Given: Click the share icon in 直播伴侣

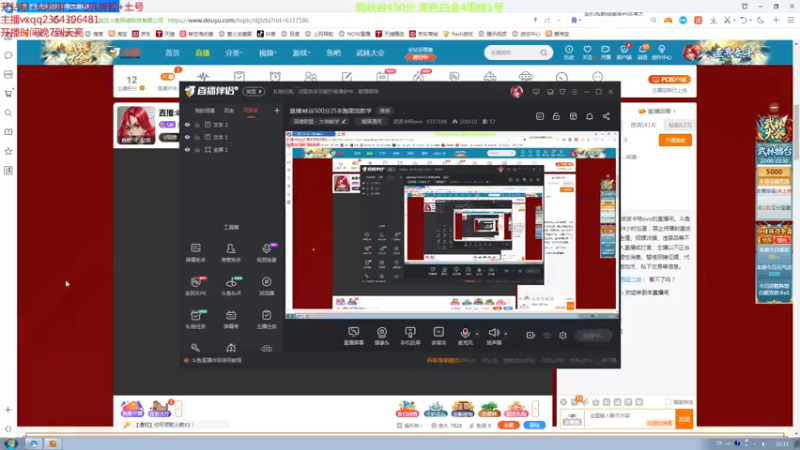Looking at the screenshot, I should (x=606, y=116).
